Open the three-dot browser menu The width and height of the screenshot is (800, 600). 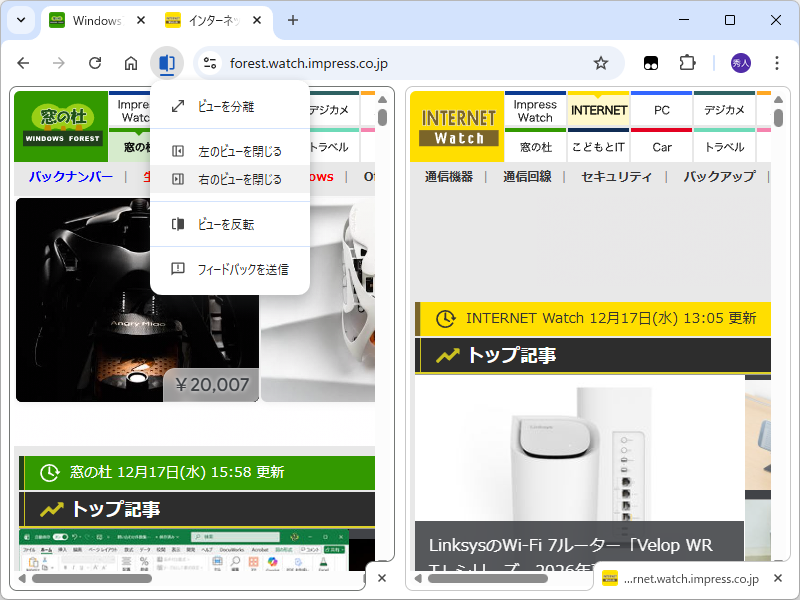tap(777, 62)
